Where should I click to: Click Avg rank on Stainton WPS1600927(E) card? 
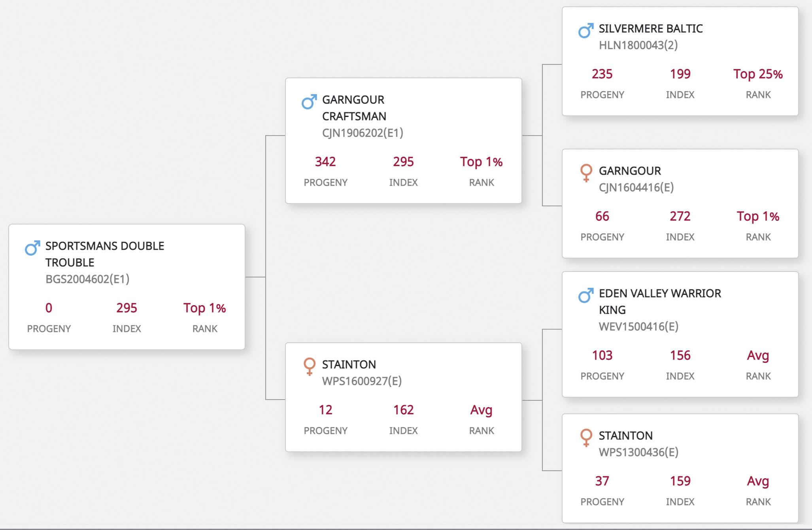point(481,410)
